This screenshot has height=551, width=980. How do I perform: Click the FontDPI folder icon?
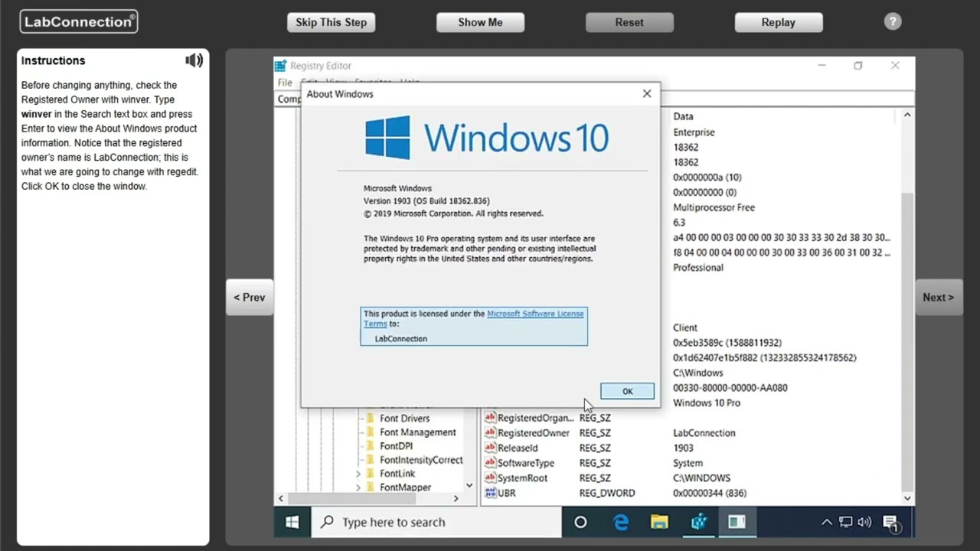(x=371, y=445)
